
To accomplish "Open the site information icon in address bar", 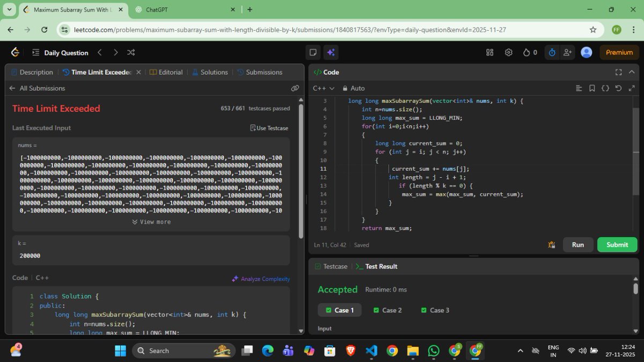I will point(64,30).
